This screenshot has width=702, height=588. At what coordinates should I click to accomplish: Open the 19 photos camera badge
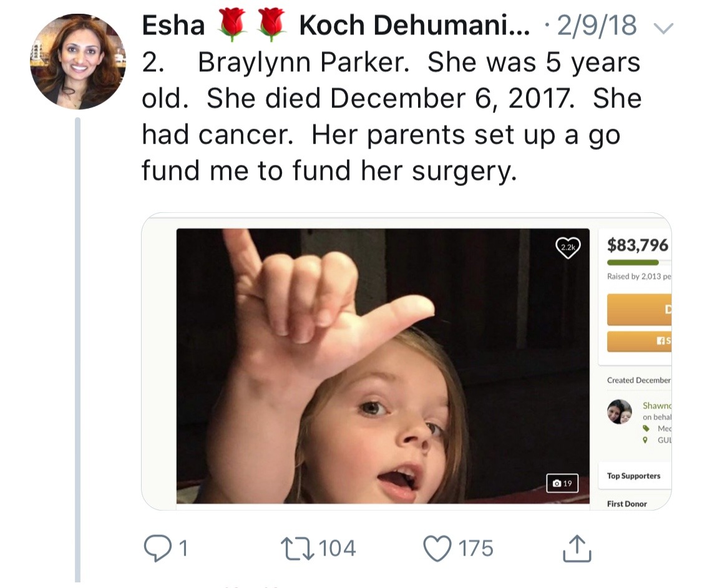coord(562,483)
